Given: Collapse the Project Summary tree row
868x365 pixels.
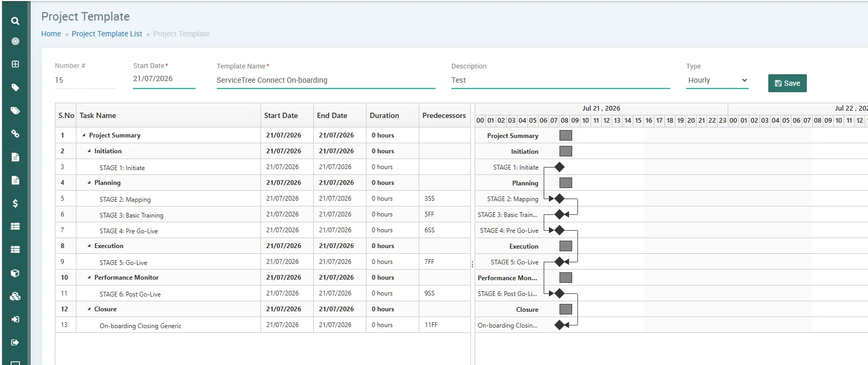Looking at the screenshot, I should click(84, 135).
